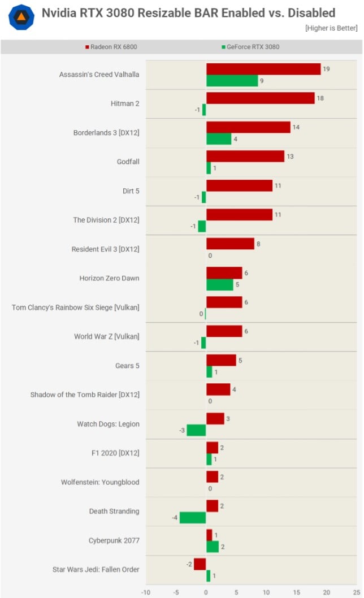This screenshot has height=598, width=364.
Task: Select the Godfall game label
Action: 128,162
